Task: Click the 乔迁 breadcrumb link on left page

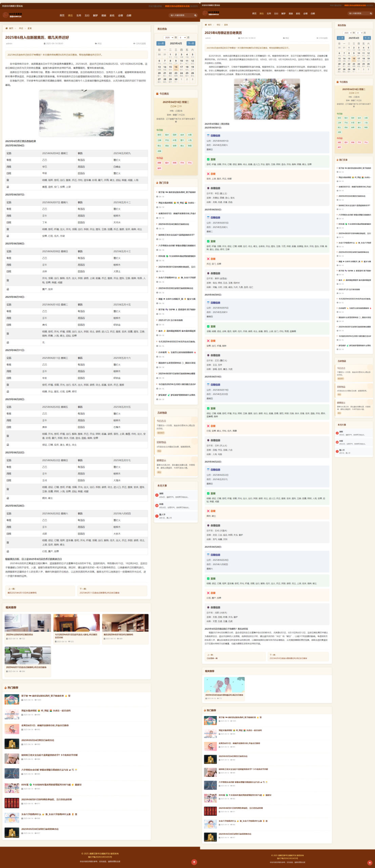Action: 21,28
